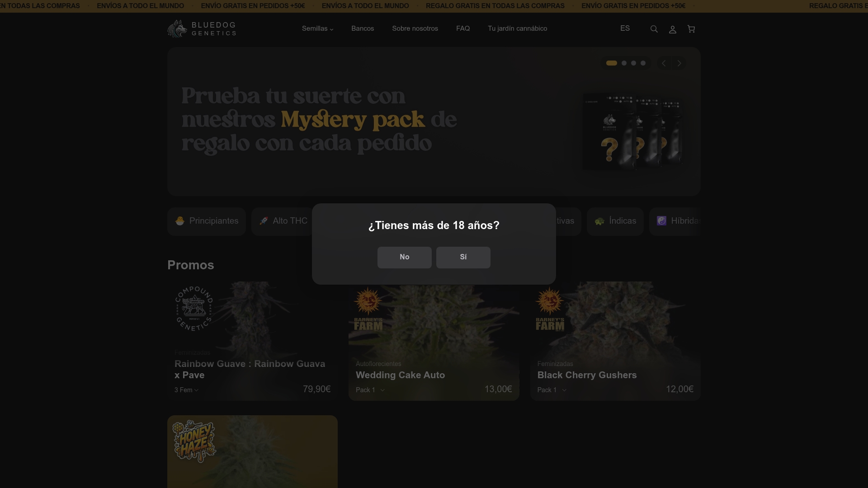Open Wedding Cake Auto product link

[x=401, y=375]
